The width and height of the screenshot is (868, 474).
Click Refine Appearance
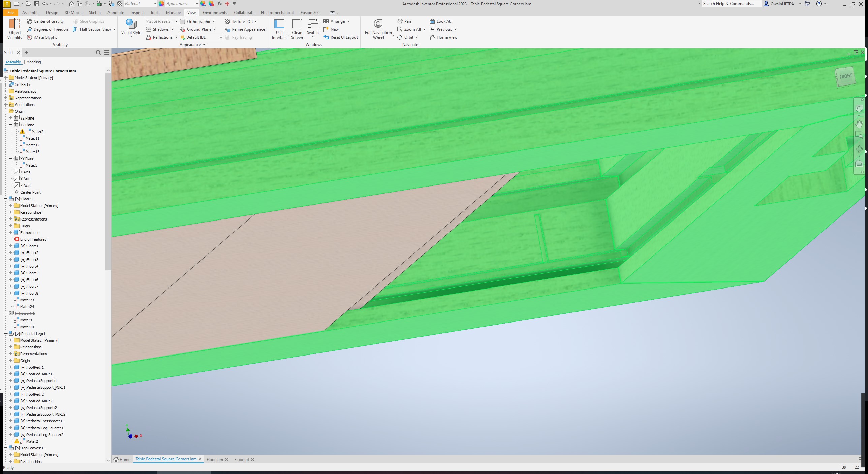[x=245, y=29]
